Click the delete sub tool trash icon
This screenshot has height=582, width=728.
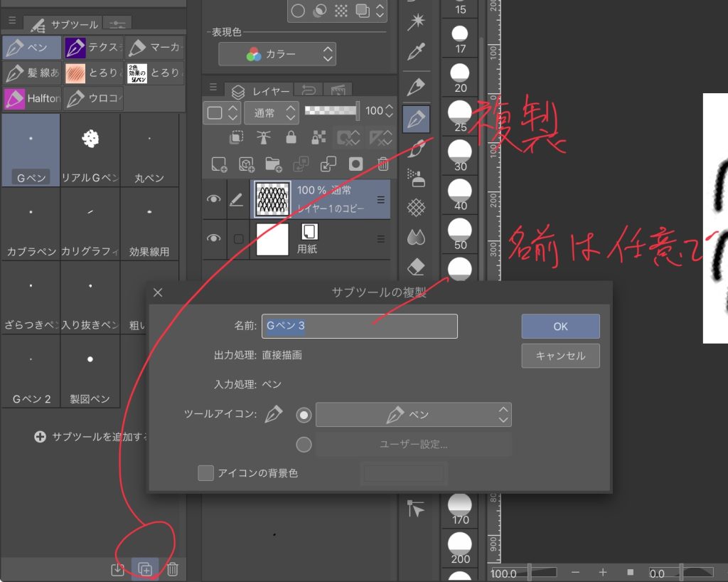pyautogui.click(x=172, y=569)
